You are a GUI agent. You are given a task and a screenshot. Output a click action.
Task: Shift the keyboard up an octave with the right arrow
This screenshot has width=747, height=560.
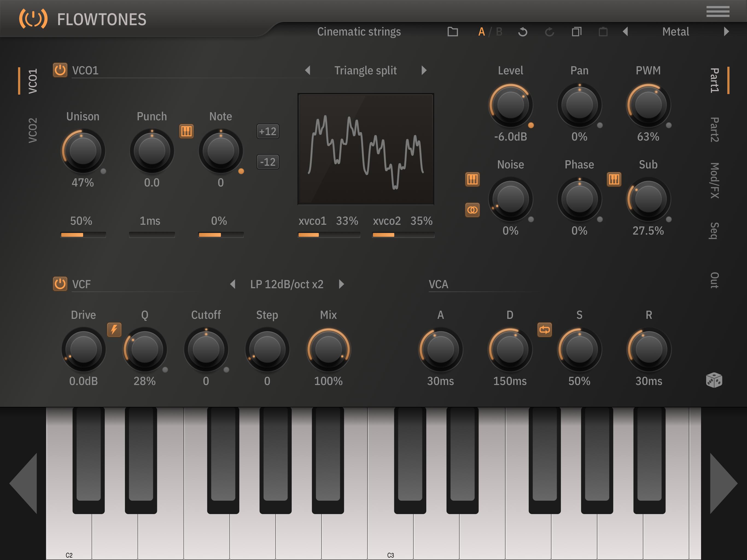[x=724, y=483]
